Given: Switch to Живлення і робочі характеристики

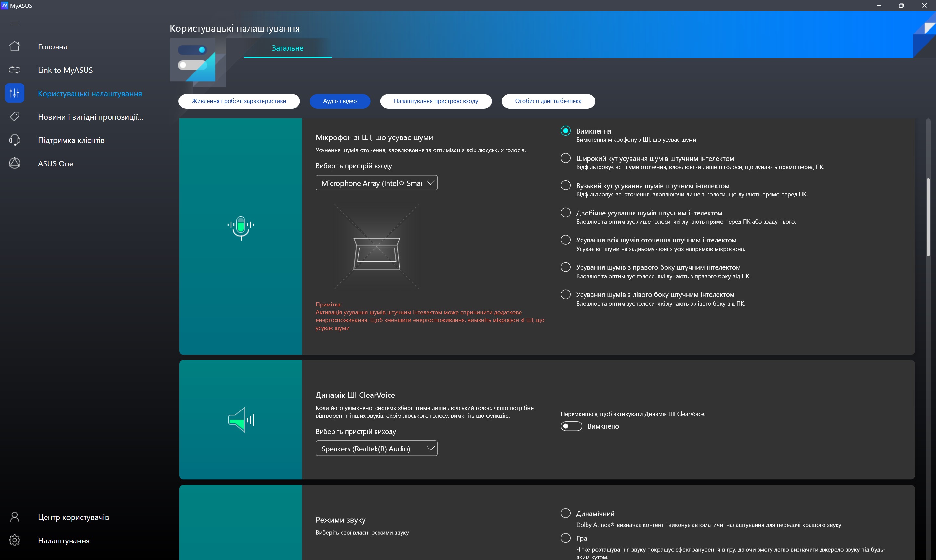Looking at the screenshot, I should point(239,101).
